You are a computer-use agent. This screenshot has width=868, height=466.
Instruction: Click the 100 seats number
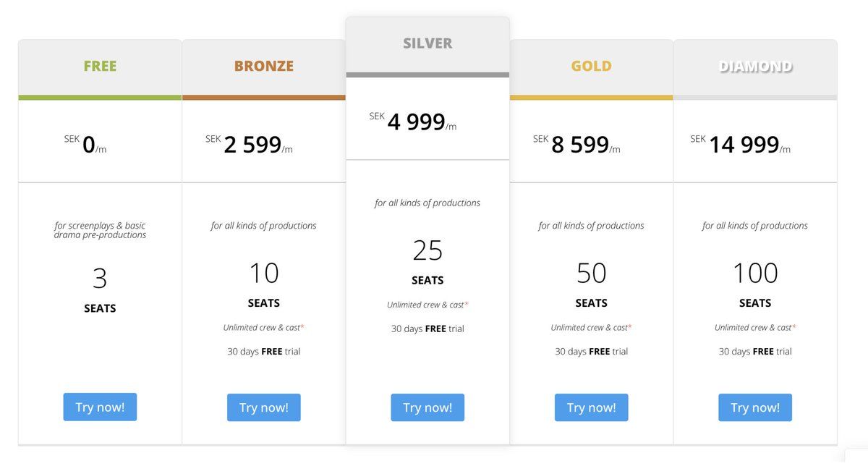[755, 273]
